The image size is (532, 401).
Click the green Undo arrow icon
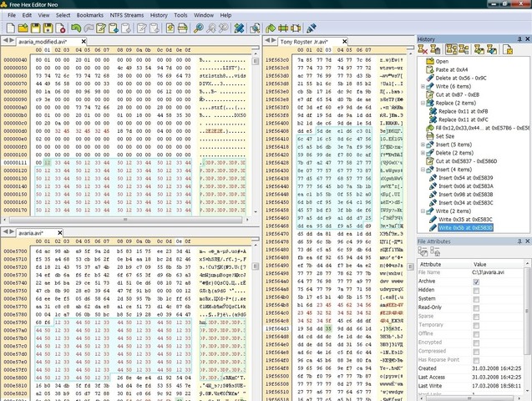tap(76, 28)
